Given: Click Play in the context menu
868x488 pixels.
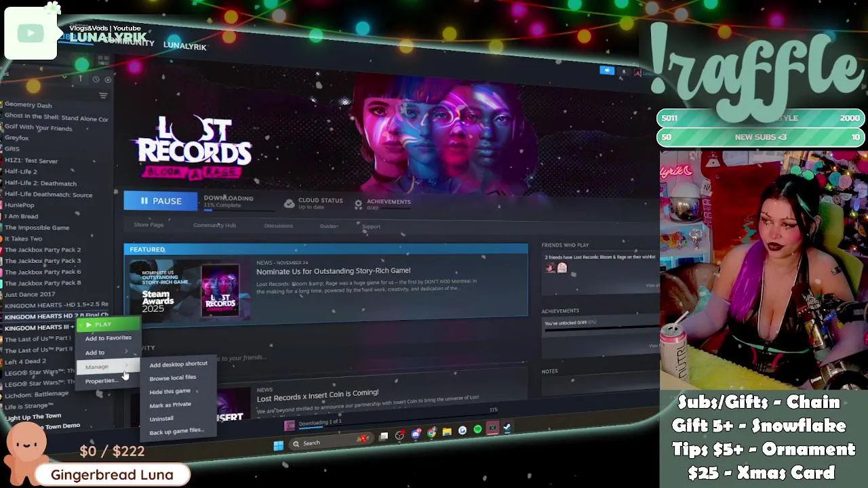Looking at the screenshot, I should click(x=108, y=325).
